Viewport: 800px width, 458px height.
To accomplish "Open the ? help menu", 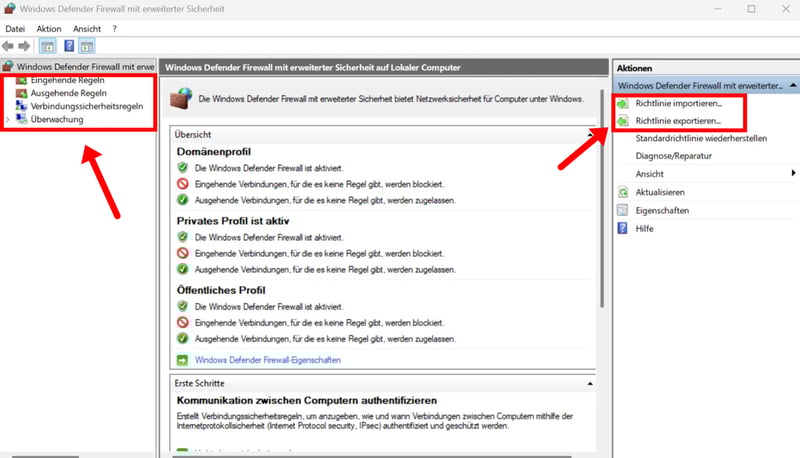I will pos(114,29).
